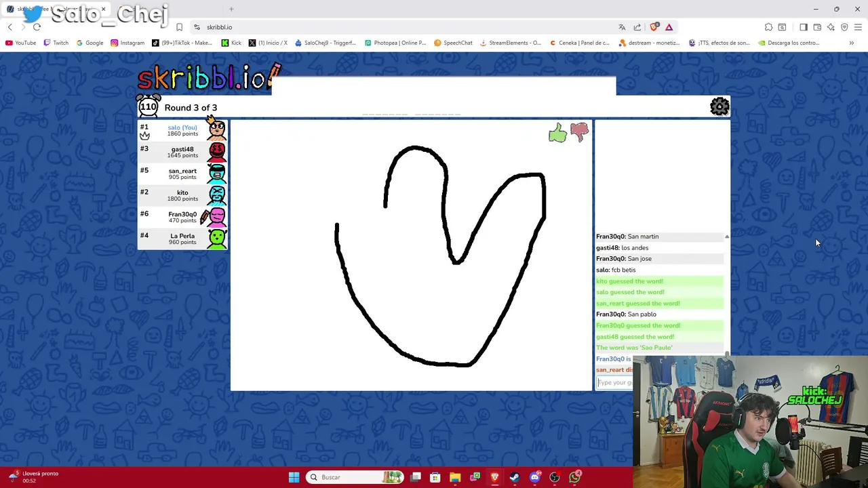The image size is (868, 488).
Task: Open the Twitch bookmark
Action: click(x=56, y=43)
